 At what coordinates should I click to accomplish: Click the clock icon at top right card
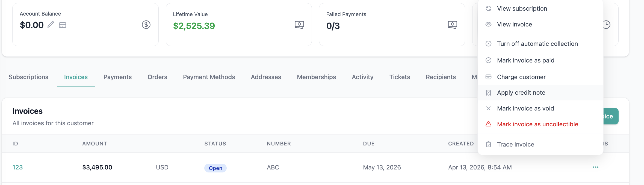[x=606, y=25]
